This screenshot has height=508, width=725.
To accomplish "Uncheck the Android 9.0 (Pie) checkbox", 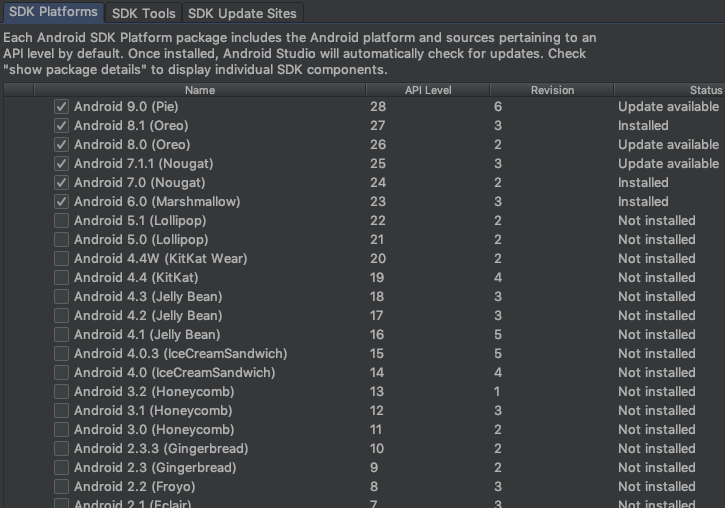I will tap(62, 107).
